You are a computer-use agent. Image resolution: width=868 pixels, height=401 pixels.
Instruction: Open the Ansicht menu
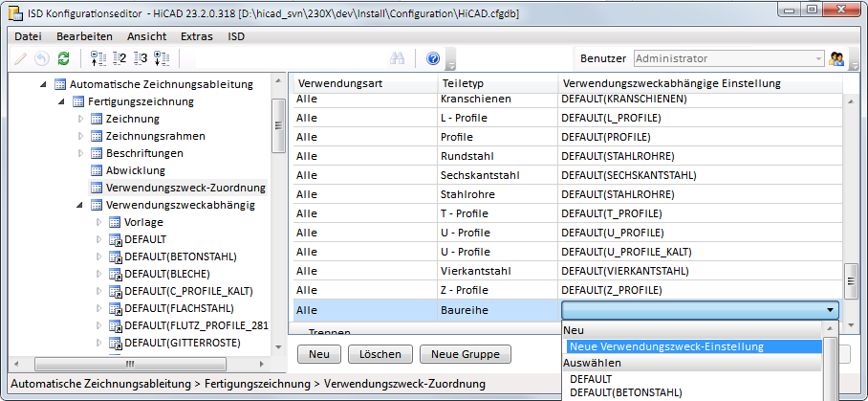(x=146, y=36)
